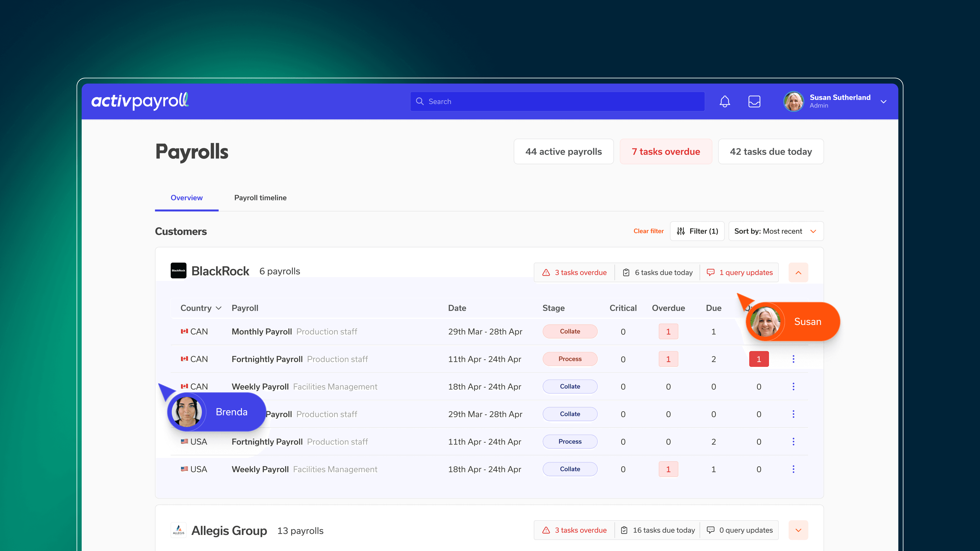The height and width of the screenshot is (551, 980).
Task: Click the 7 tasks overdue card
Action: (x=666, y=151)
